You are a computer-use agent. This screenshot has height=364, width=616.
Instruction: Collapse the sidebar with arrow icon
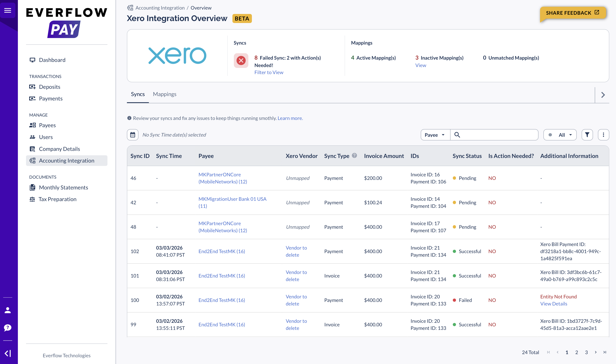[x=8, y=353]
